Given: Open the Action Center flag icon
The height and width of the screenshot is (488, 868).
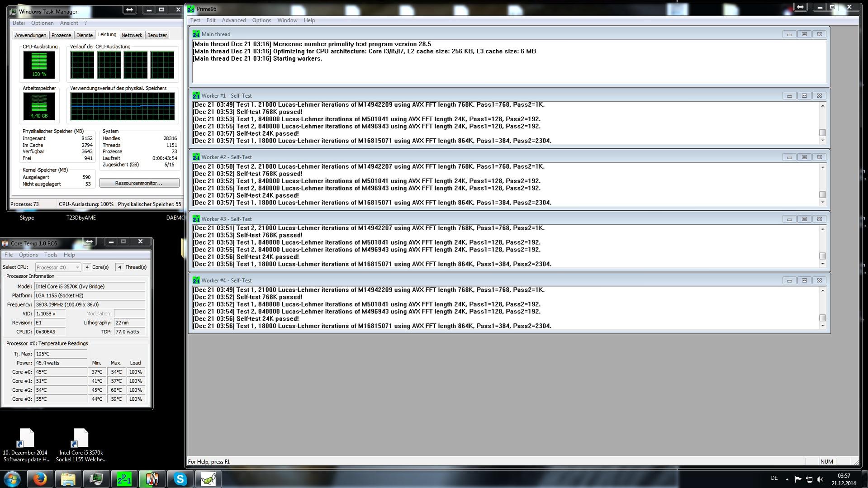Looking at the screenshot, I should point(798,479).
